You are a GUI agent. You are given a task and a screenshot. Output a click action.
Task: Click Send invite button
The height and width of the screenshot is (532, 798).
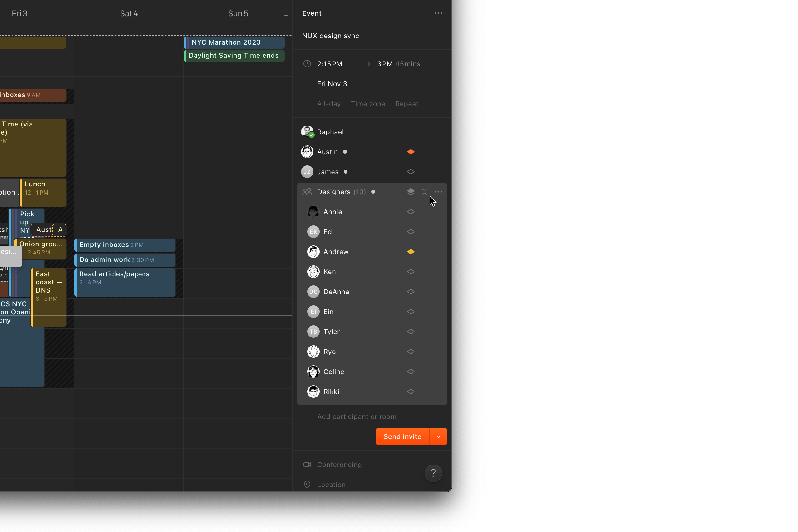pos(402,436)
